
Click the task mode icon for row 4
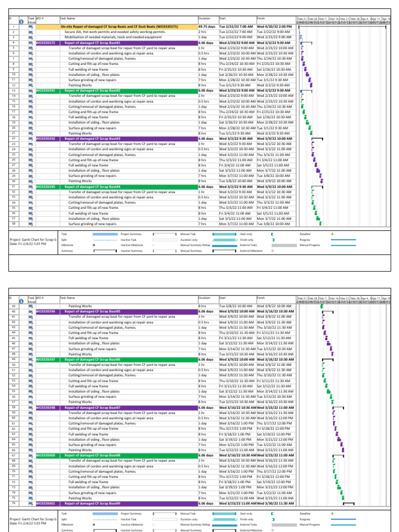tap(31, 43)
